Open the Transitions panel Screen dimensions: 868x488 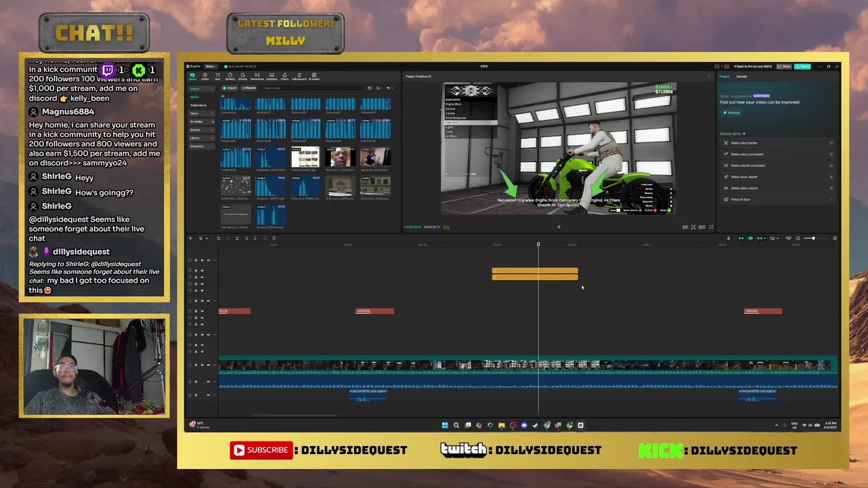pyautogui.click(x=257, y=77)
